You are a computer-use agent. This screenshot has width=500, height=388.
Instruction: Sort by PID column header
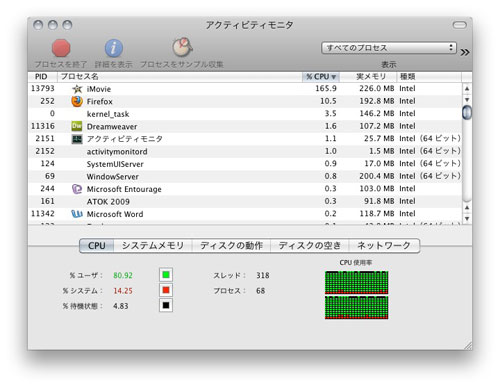click(x=41, y=77)
